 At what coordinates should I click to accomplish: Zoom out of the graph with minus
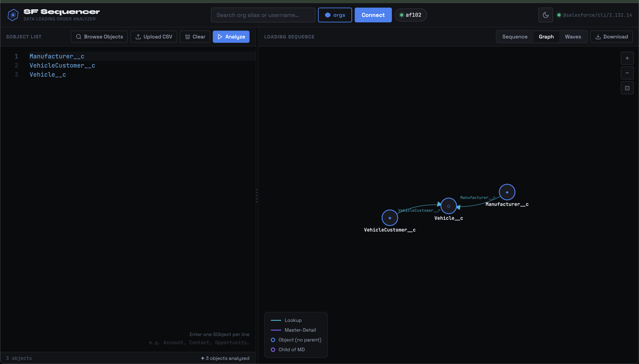[x=627, y=73]
